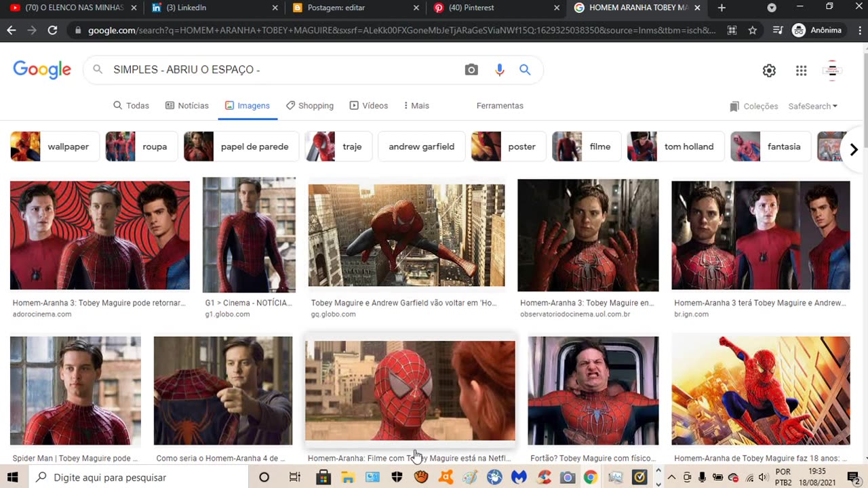Open br.ign.com image result

click(760, 235)
